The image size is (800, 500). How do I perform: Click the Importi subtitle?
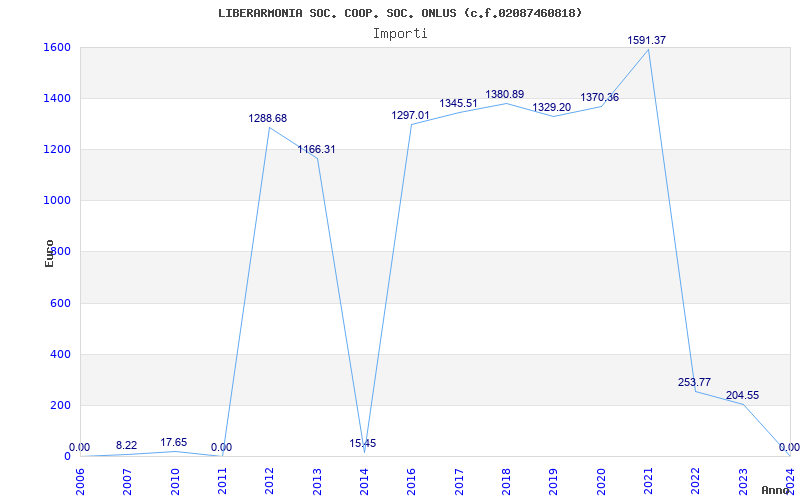(400, 33)
